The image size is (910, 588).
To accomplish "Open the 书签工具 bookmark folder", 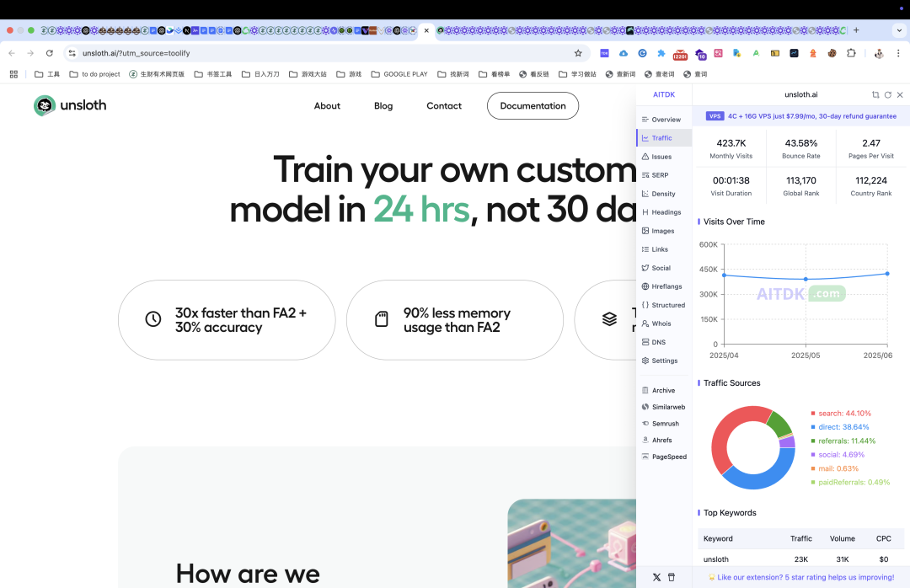I will tap(213, 74).
